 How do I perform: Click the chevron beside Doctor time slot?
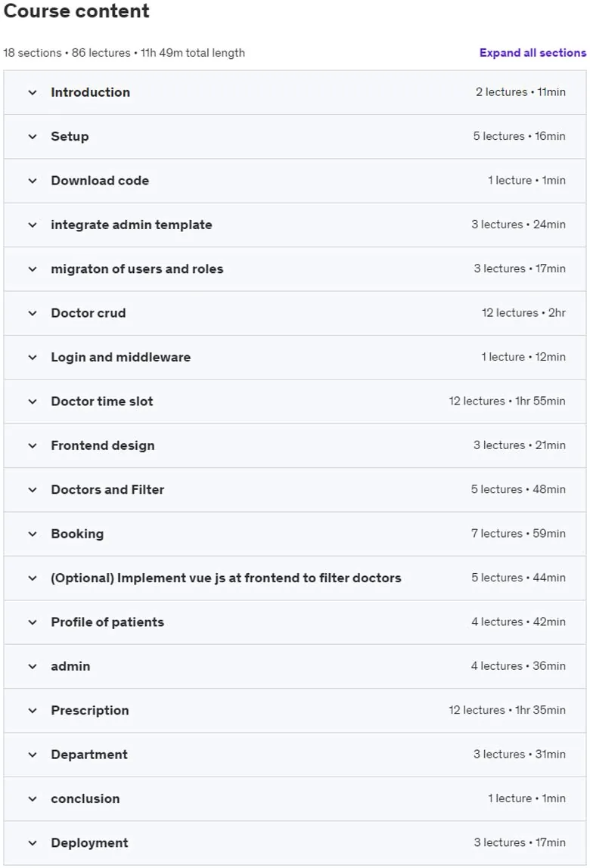(x=33, y=401)
